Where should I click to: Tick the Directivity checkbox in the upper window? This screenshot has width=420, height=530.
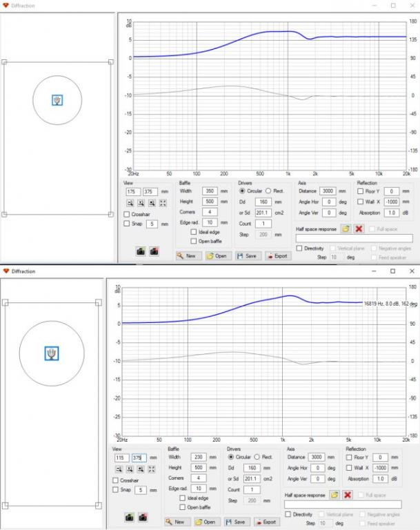[x=299, y=248]
